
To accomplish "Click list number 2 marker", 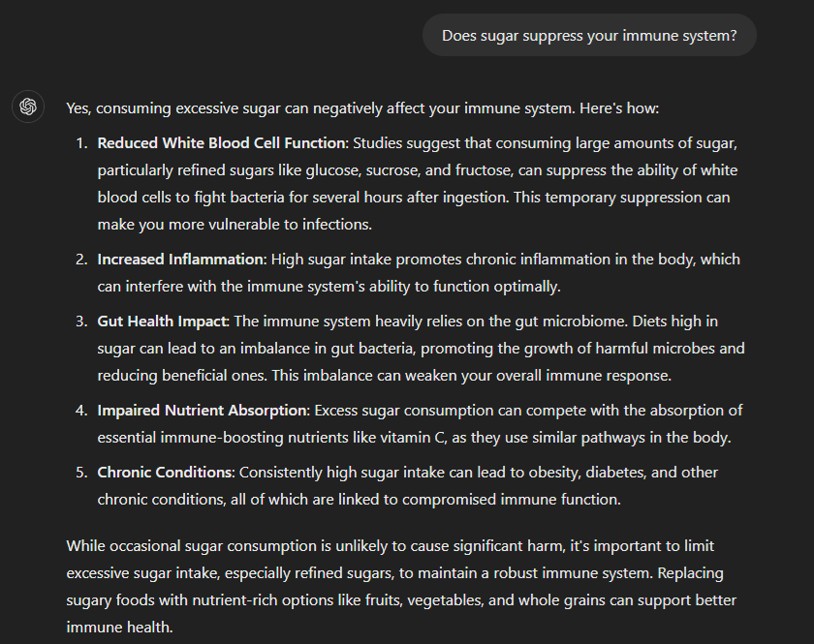I will [x=80, y=260].
